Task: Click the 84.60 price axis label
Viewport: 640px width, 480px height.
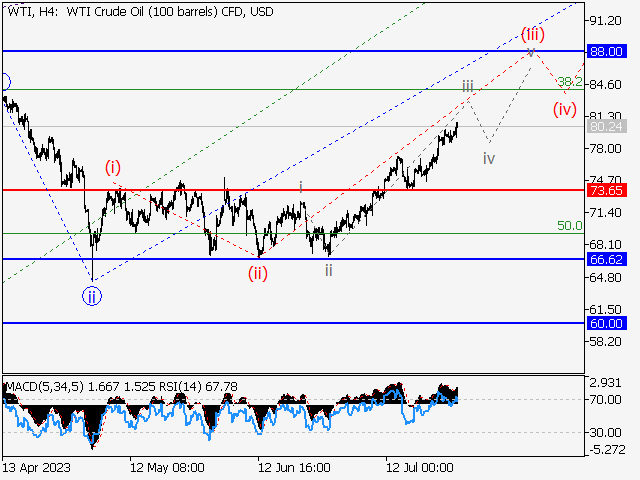Action: [x=606, y=84]
